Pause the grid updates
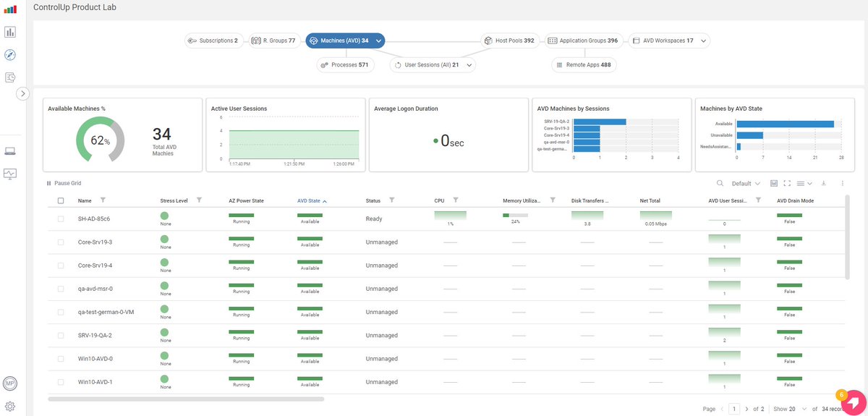 pyautogui.click(x=64, y=184)
